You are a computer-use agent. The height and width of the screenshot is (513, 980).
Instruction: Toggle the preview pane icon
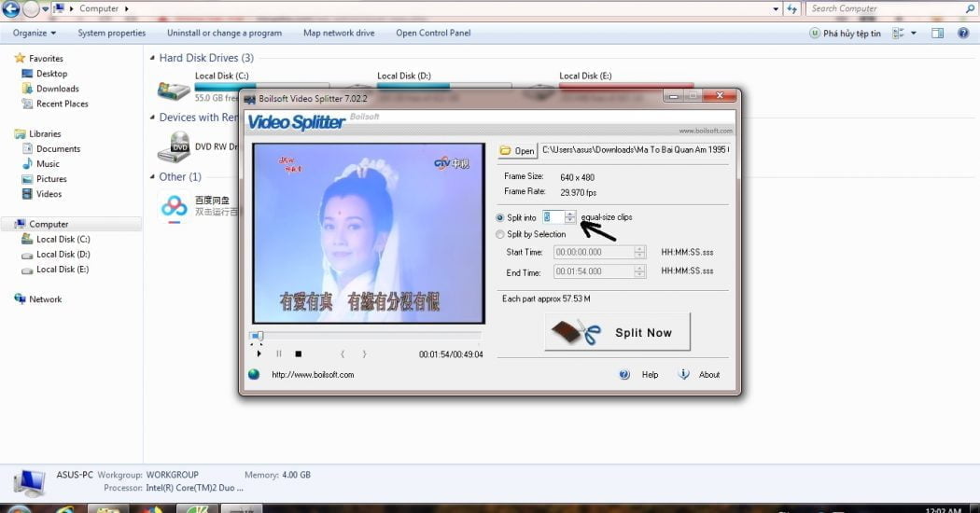click(x=937, y=34)
